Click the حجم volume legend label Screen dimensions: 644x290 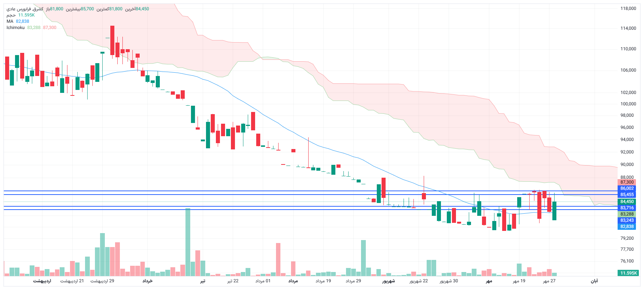point(11,15)
